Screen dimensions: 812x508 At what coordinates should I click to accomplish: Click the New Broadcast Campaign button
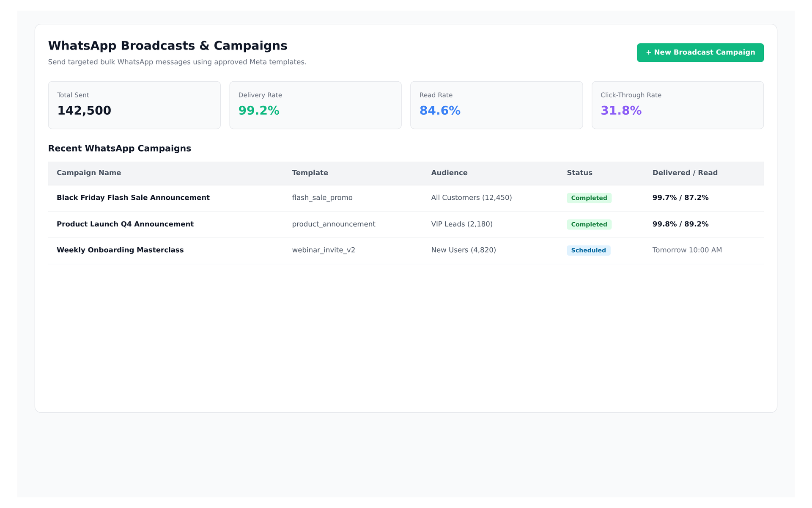700,52
